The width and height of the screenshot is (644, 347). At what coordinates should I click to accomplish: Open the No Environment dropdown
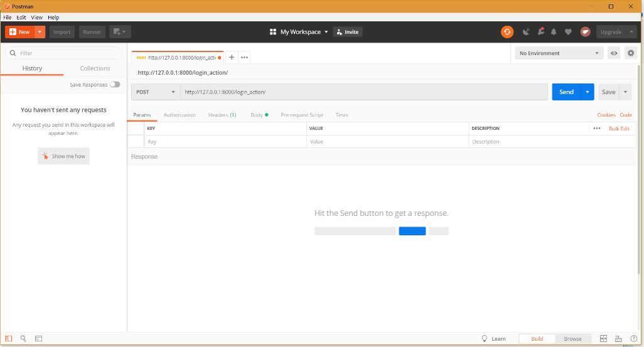tap(559, 53)
